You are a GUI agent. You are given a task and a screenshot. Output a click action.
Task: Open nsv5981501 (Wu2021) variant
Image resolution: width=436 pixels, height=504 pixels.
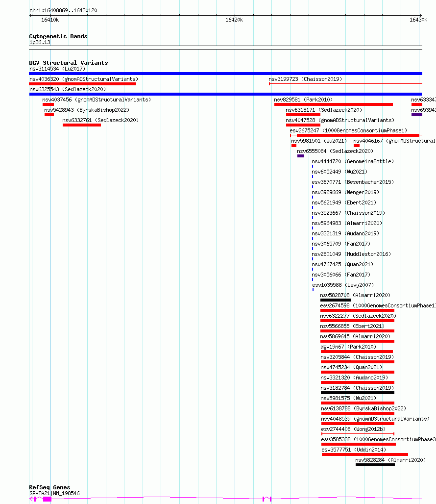click(x=319, y=141)
